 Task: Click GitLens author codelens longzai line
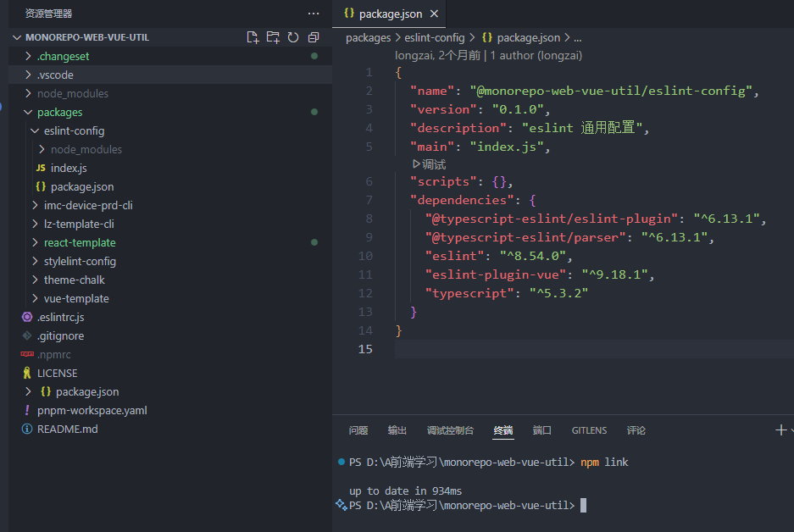coord(488,56)
